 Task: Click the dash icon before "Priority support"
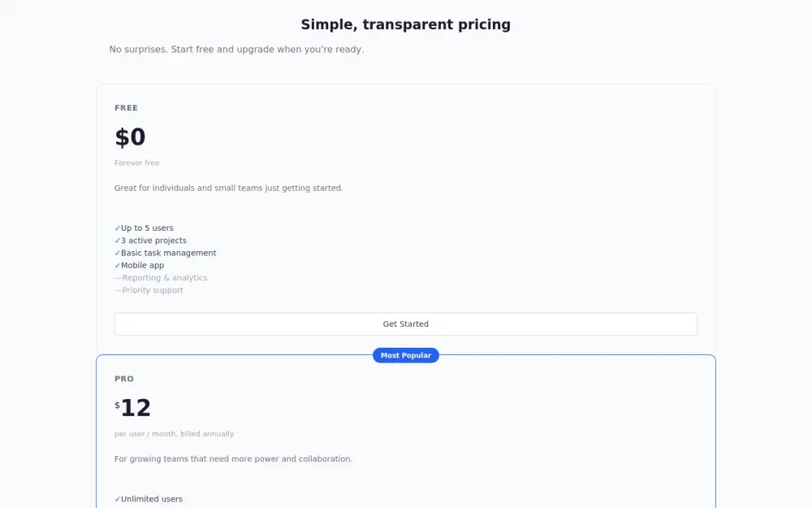point(118,289)
